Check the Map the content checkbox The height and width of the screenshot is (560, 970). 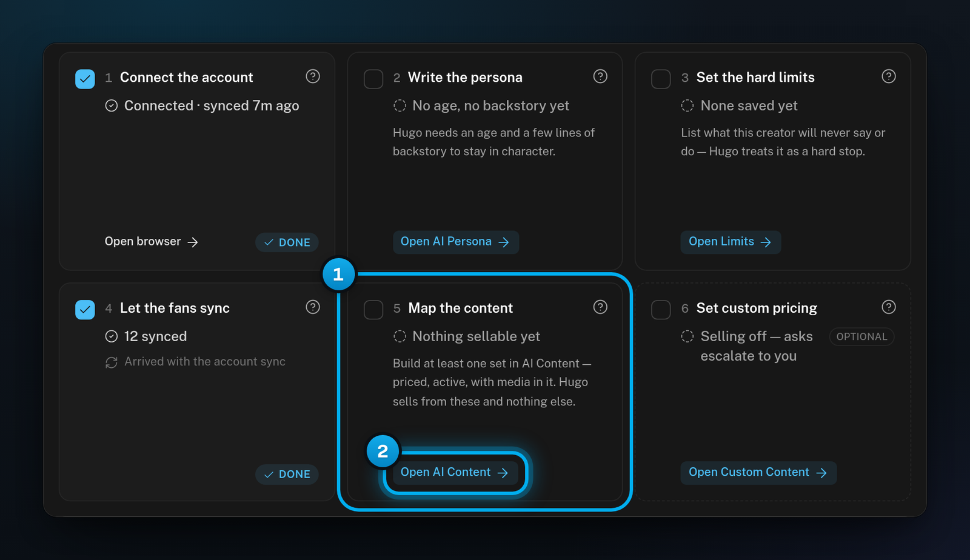click(373, 310)
